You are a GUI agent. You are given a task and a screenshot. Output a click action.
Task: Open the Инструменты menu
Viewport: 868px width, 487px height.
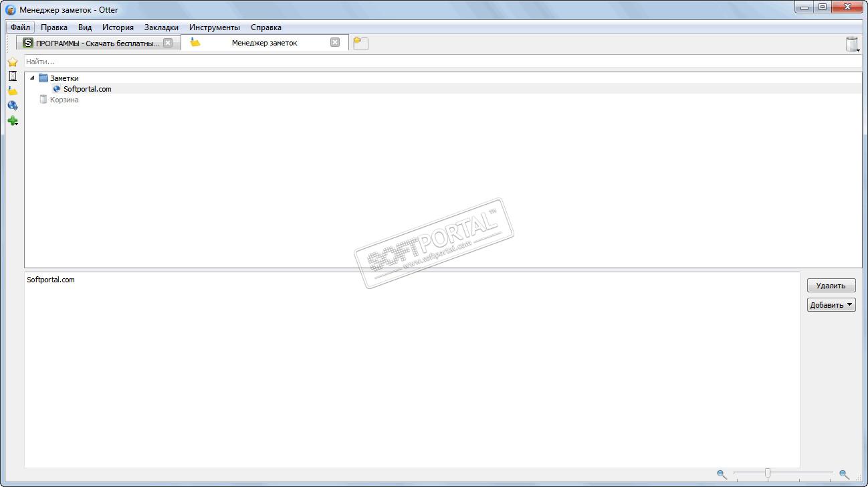(x=215, y=27)
